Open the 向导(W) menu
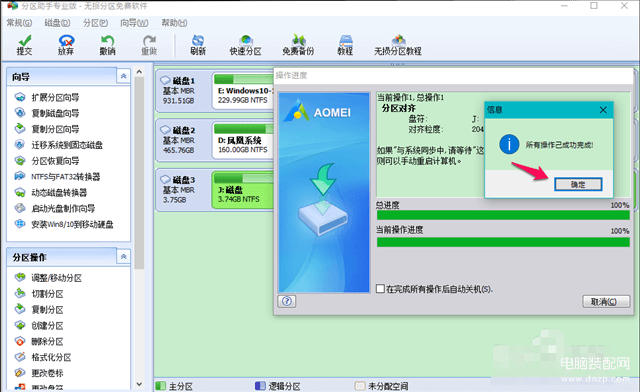The image size is (640, 392). (x=134, y=23)
